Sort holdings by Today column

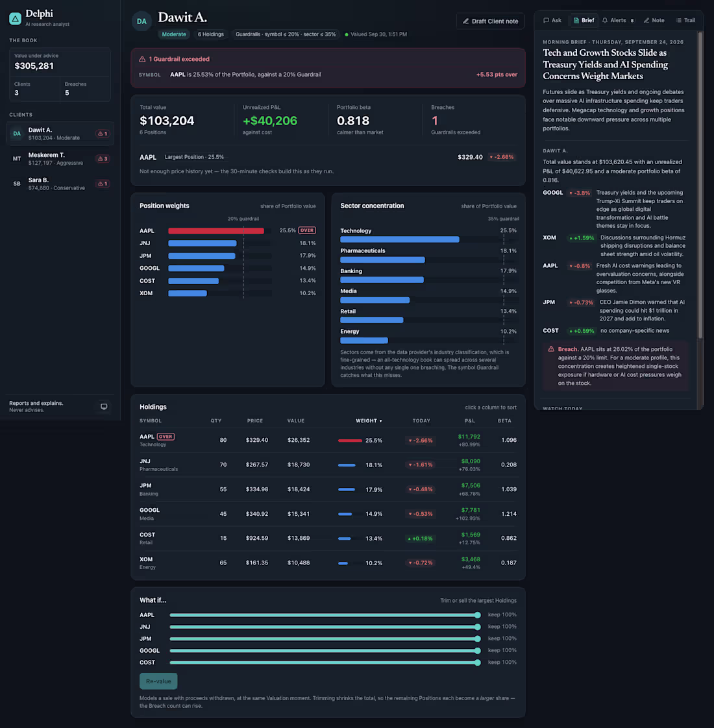421,420
